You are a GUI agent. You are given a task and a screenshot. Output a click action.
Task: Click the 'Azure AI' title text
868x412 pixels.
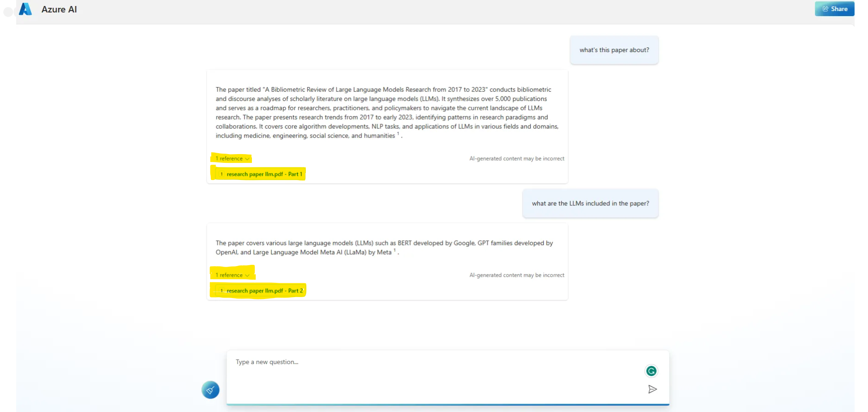coord(59,9)
